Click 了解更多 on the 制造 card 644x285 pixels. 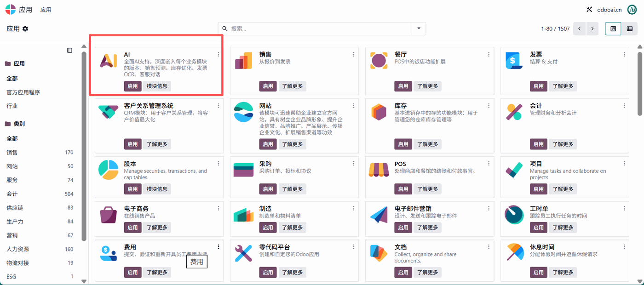[x=292, y=227]
